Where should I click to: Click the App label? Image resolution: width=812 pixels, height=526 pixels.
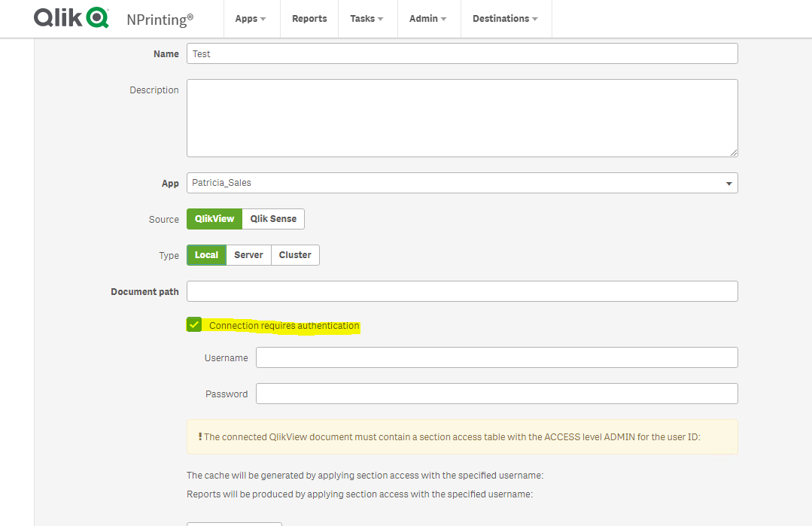(170, 184)
